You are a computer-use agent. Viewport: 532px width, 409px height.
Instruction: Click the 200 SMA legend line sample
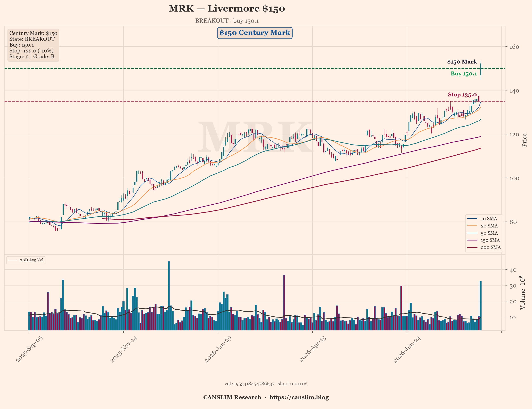click(x=472, y=248)
